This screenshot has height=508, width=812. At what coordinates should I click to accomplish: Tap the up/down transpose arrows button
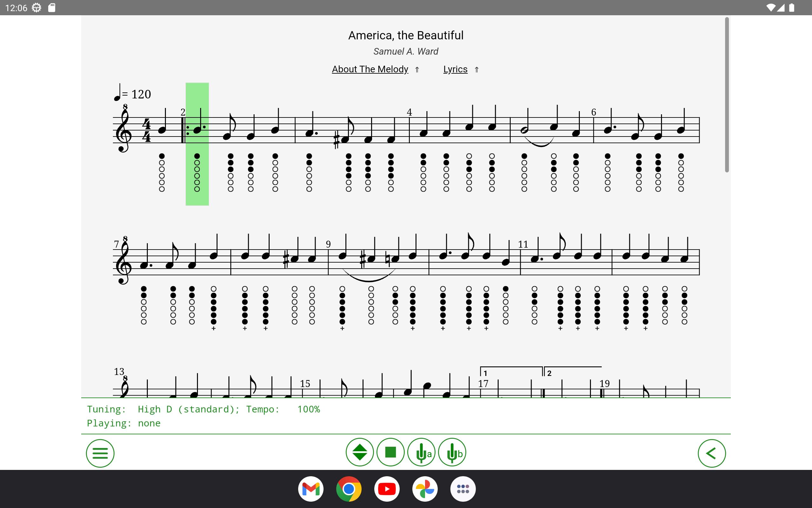click(360, 452)
